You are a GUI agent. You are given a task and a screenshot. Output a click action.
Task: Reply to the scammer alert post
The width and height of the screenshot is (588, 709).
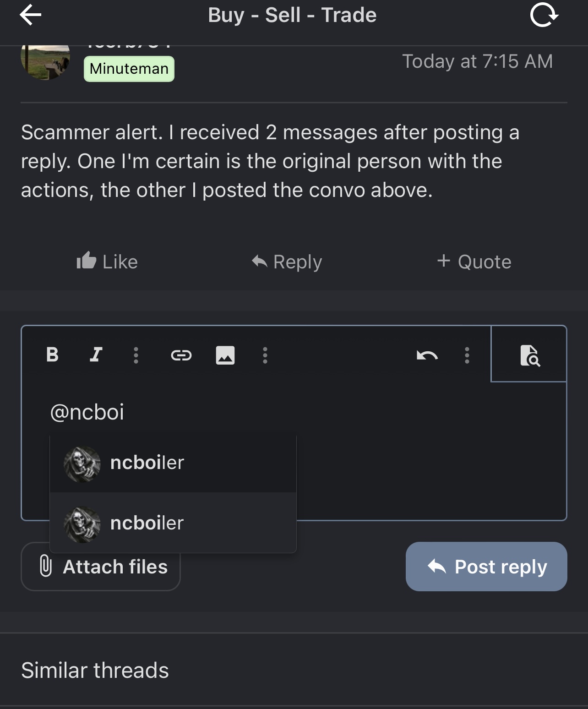[287, 262]
